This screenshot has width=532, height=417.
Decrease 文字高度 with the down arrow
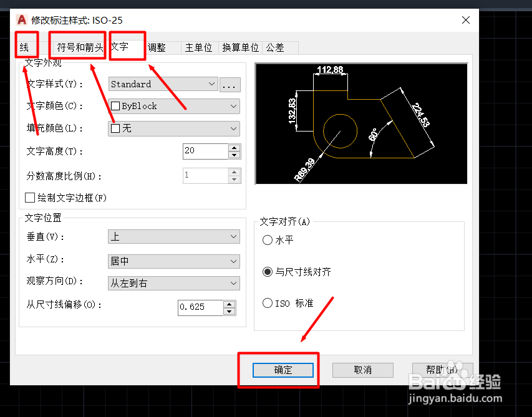pos(233,154)
